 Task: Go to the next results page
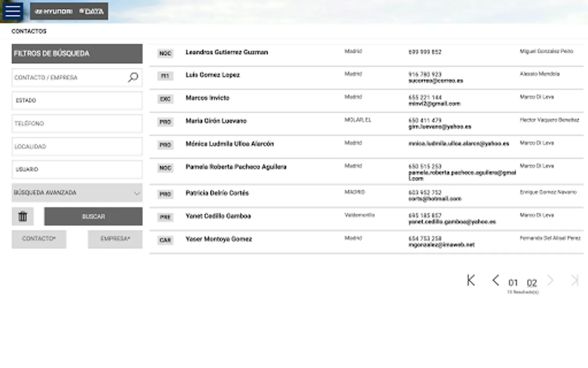point(550,280)
